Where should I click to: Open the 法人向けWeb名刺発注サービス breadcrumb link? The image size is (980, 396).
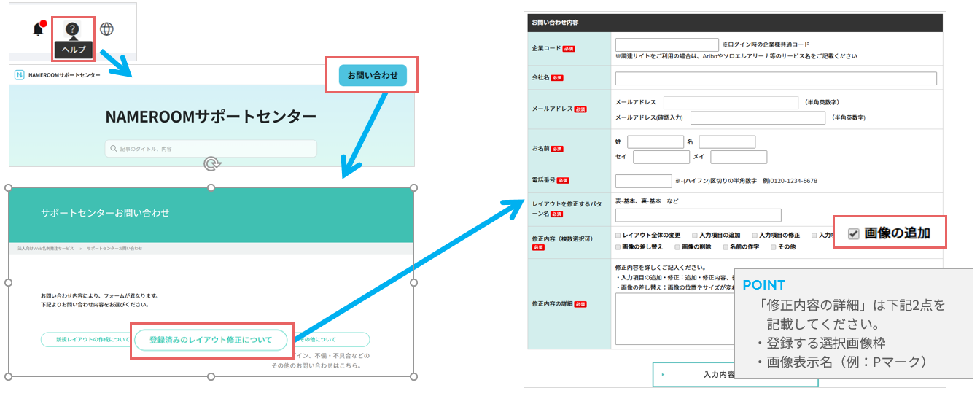tap(46, 249)
